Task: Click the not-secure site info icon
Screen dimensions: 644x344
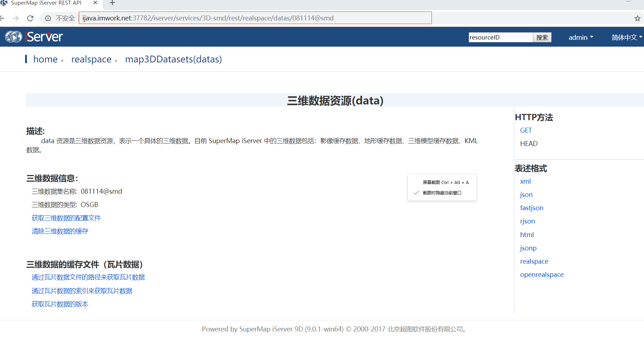Action: (x=48, y=18)
